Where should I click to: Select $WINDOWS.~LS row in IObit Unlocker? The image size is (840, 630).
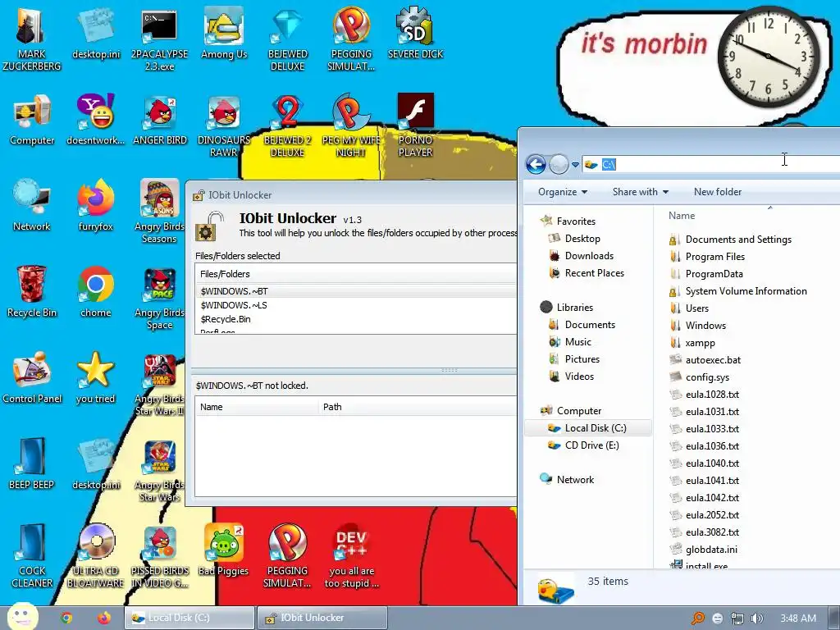pos(356,305)
